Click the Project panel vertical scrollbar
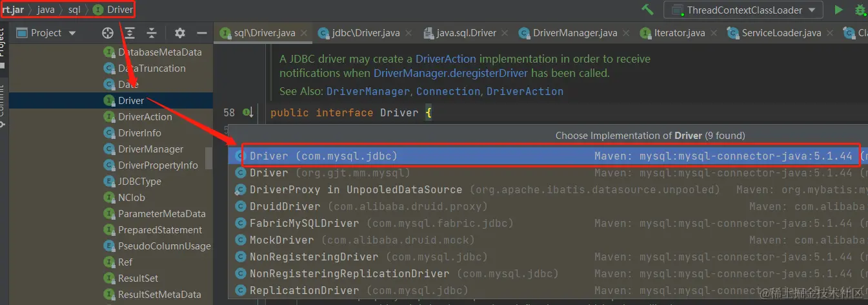 coord(208,158)
